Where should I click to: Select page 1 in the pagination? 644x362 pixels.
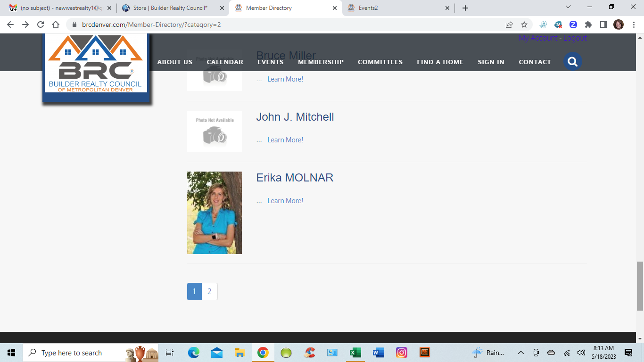pyautogui.click(x=194, y=291)
